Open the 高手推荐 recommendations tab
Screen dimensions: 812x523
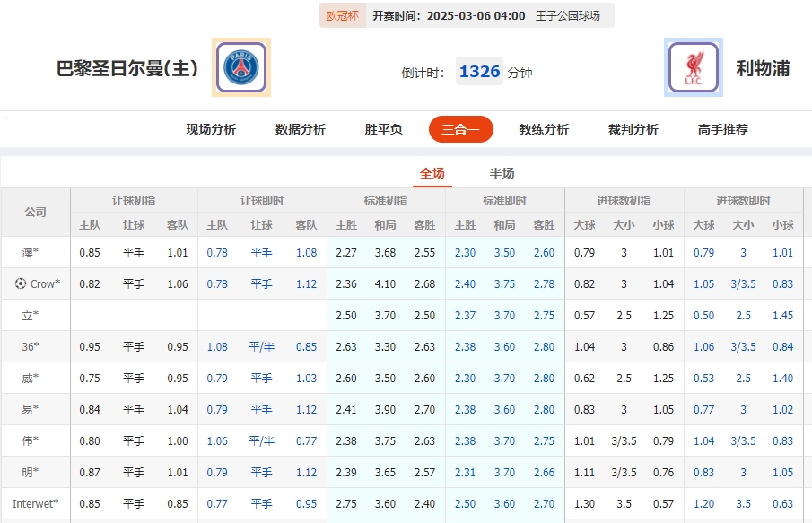(720, 128)
